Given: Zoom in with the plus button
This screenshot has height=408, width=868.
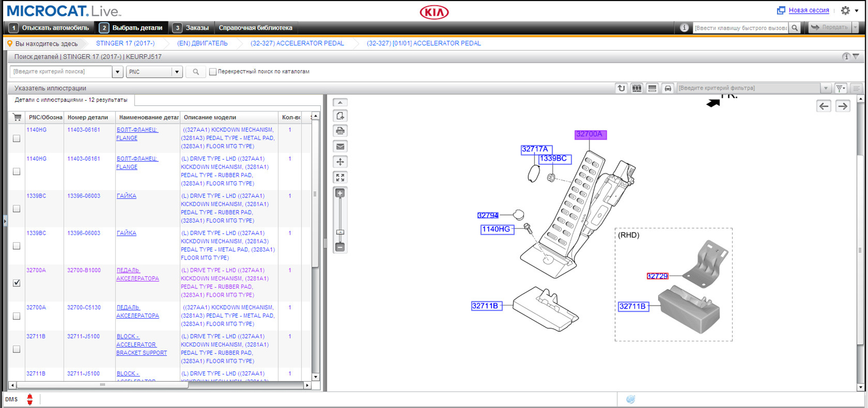Looking at the screenshot, I should (340, 193).
